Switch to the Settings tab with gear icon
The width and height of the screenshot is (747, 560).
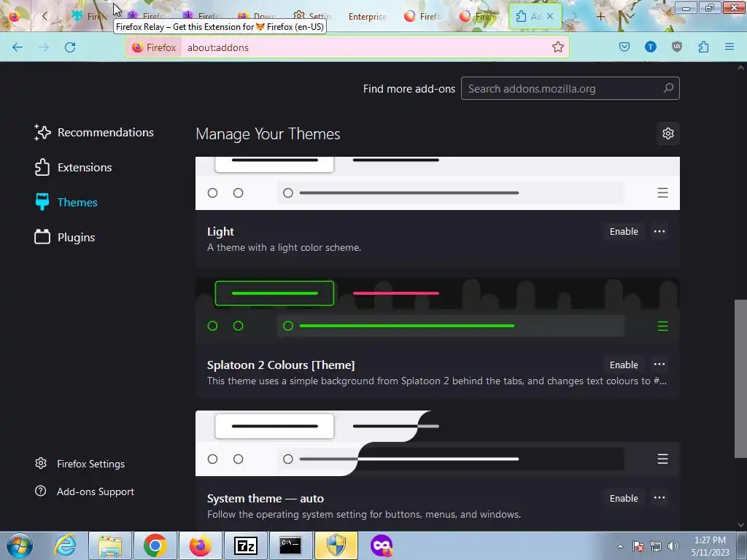312,17
